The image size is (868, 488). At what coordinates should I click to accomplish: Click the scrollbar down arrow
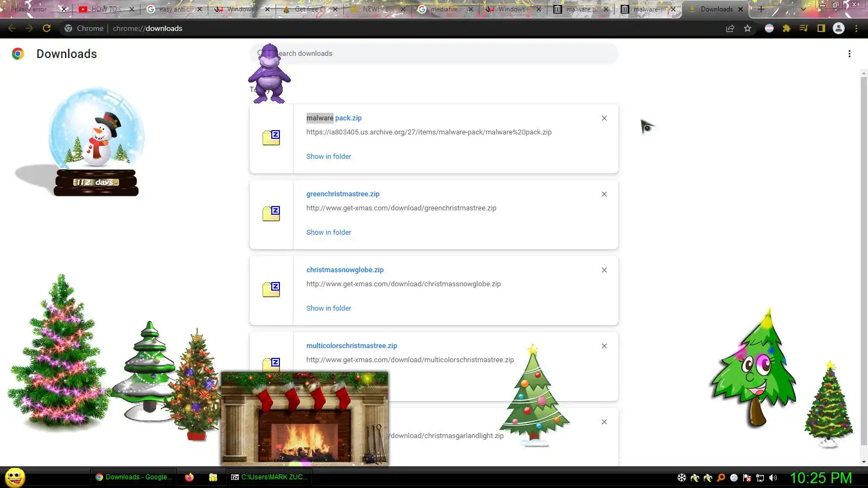click(x=864, y=462)
